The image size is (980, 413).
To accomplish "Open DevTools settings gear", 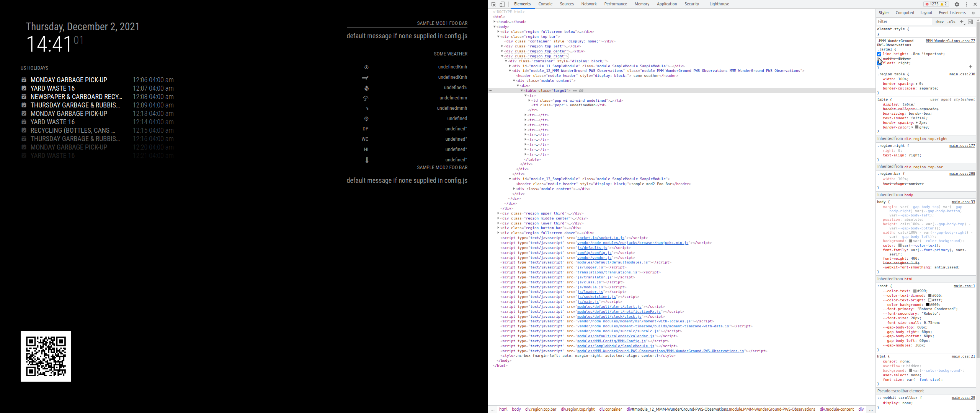I will (x=957, y=4).
